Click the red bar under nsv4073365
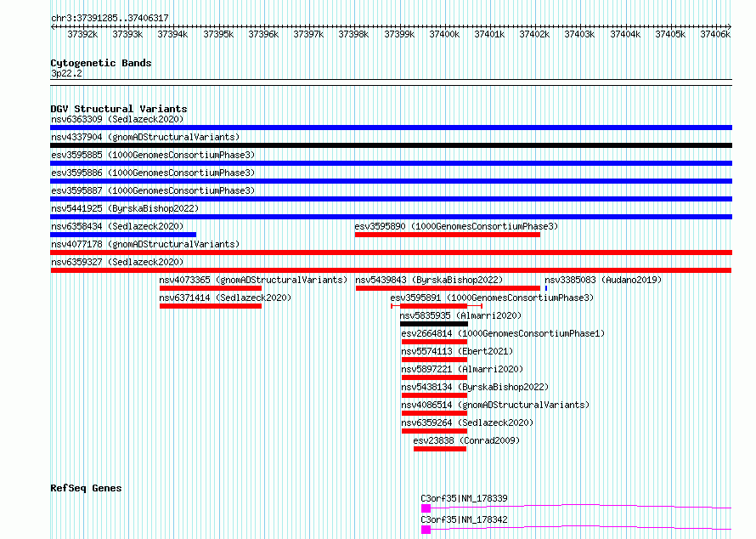Image resolution: width=756 pixels, height=539 pixels. click(x=211, y=288)
